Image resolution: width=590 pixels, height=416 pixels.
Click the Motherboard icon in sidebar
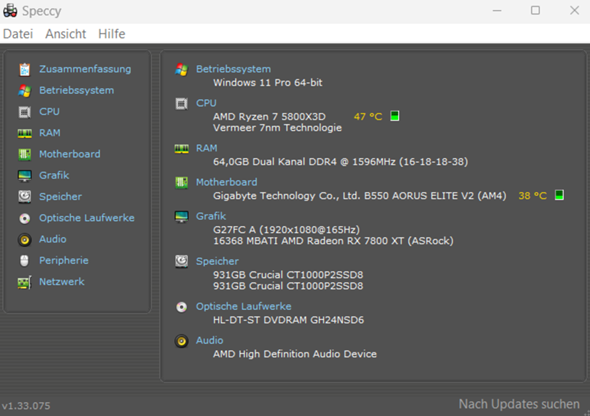pyautogui.click(x=24, y=154)
